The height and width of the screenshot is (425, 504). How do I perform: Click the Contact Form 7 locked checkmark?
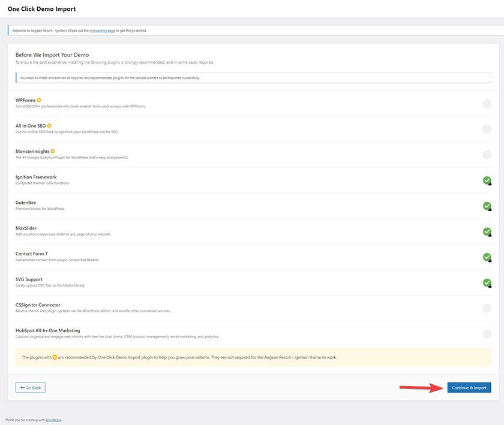(x=487, y=257)
